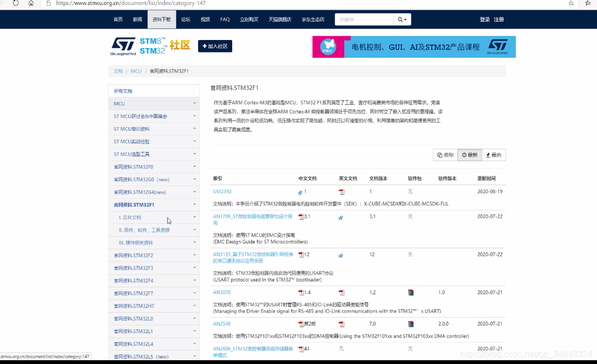The height and width of the screenshot is (364, 597).
Task: Open the STM32 course banner ad
Action: click(x=414, y=47)
